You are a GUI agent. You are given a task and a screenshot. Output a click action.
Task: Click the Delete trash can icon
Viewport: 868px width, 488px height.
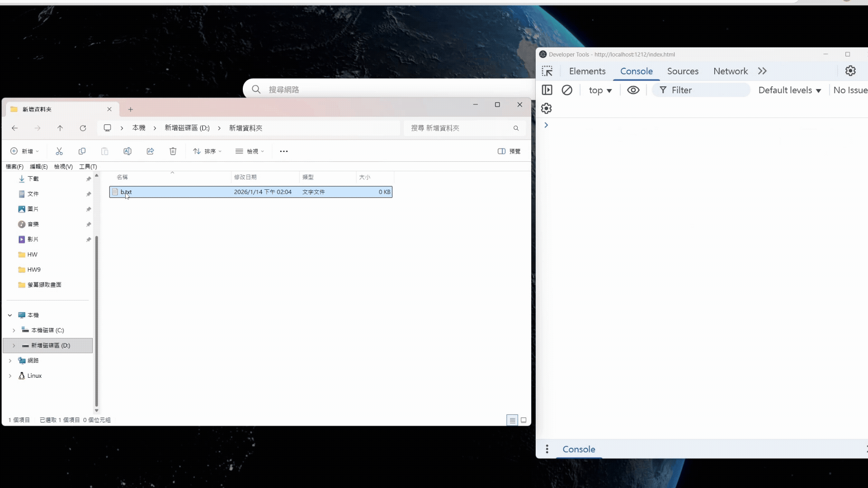pyautogui.click(x=173, y=151)
